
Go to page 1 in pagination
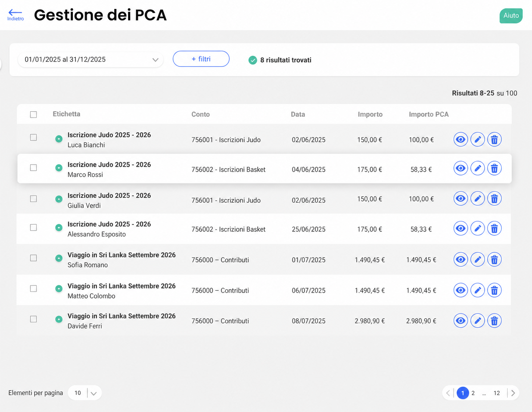(x=463, y=393)
